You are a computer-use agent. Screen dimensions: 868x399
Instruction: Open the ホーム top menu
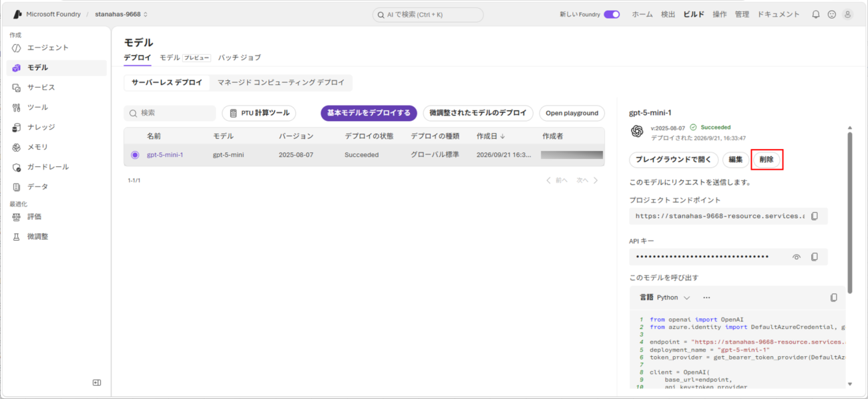click(642, 14)
